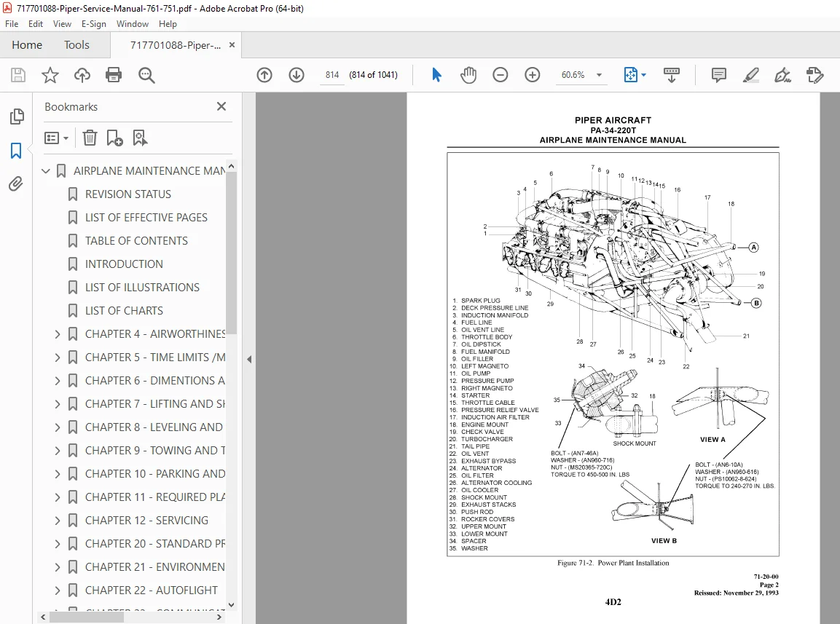Close the Bookmarks panel
Viewport: 840px width, 624px height.
click(221, 106)
